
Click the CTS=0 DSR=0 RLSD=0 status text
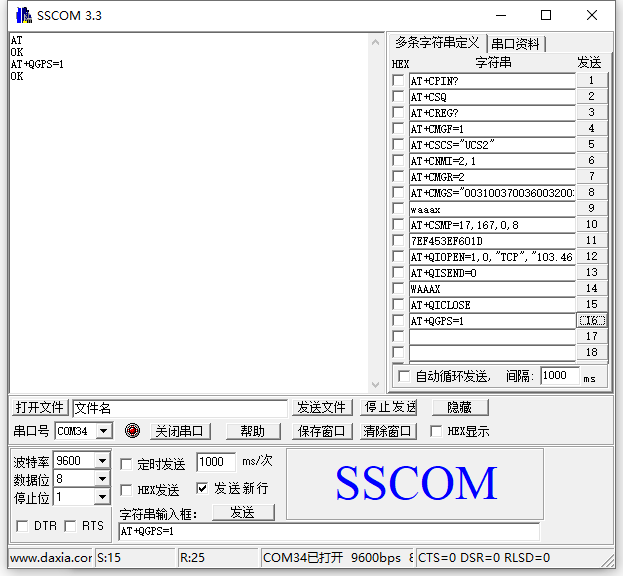[x=484, y=558]
